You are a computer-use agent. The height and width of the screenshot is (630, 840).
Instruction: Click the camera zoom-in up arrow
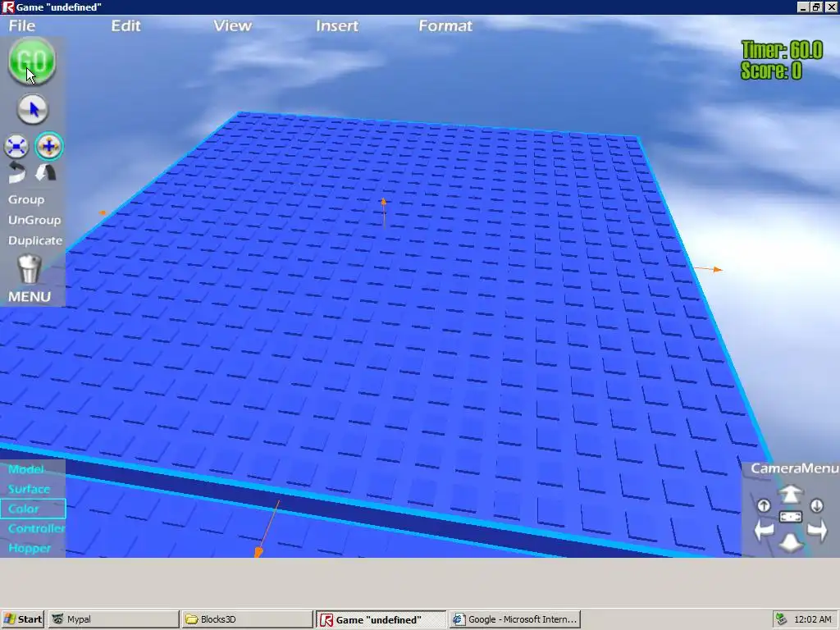[790, 494]
